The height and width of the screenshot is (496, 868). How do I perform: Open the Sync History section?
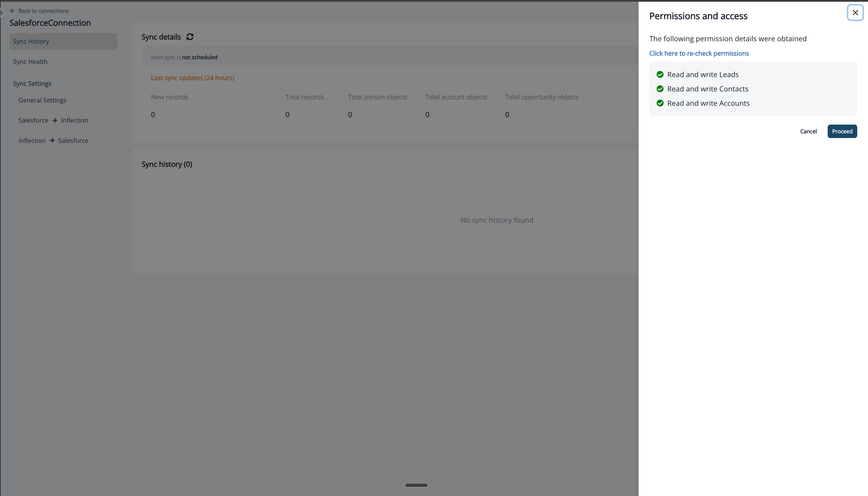[63, 42]
